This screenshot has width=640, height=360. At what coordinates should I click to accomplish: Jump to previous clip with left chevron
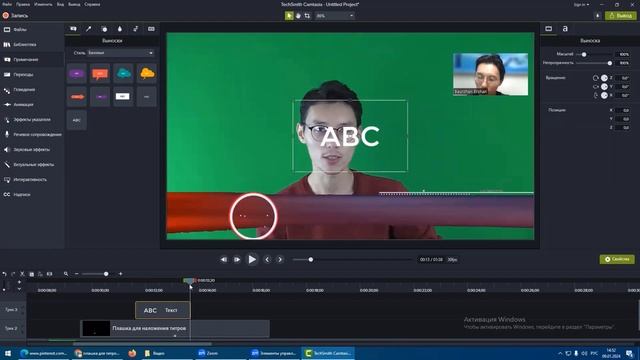(267, 260)
